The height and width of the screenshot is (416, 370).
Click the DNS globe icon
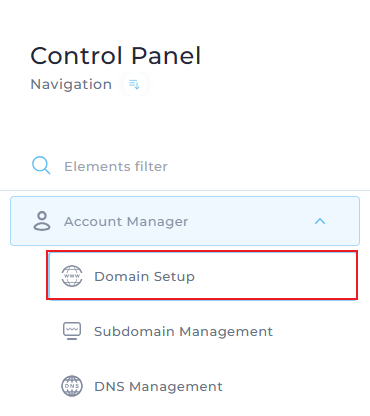[x=72, y=386]
